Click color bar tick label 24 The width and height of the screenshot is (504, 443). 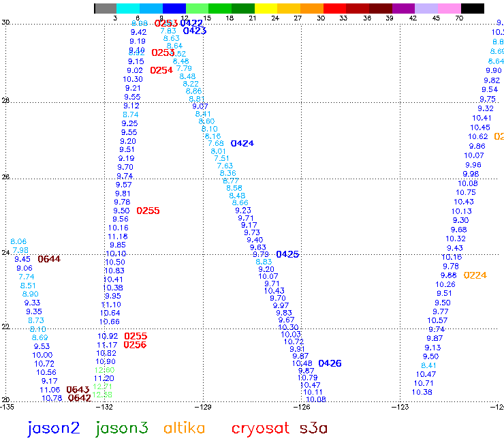pos(275,18)
